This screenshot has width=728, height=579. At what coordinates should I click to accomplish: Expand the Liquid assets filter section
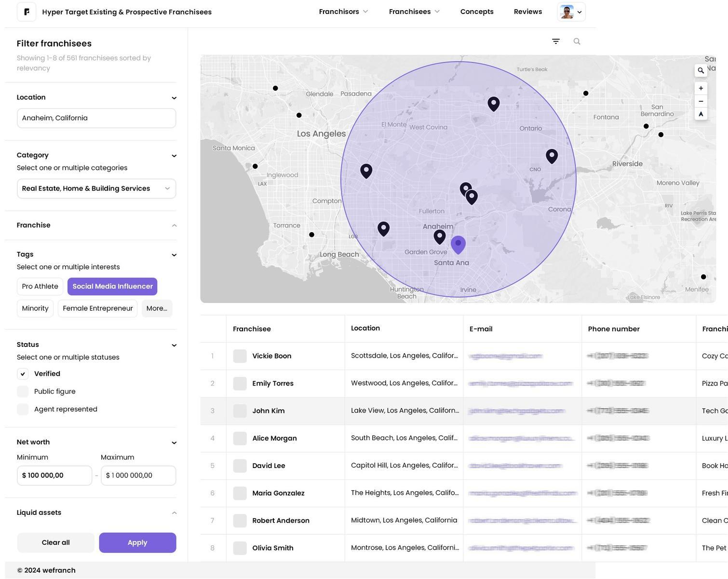174,513
